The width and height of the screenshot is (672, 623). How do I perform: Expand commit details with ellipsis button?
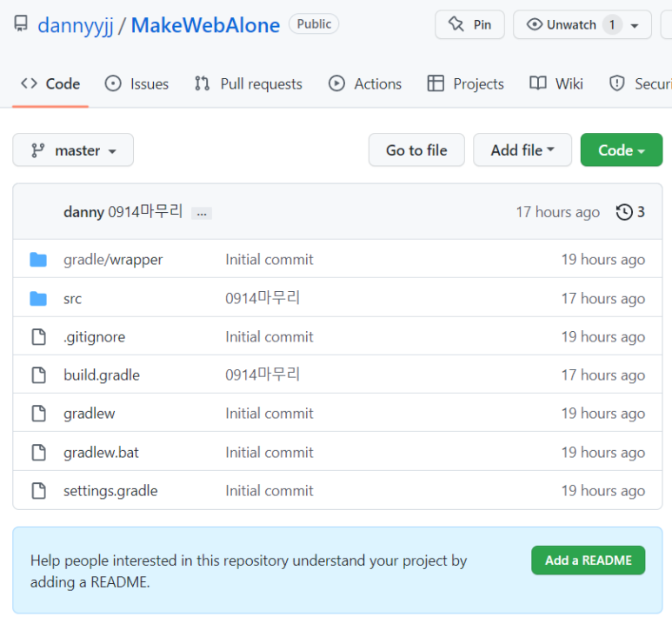(x=202, y=213)
